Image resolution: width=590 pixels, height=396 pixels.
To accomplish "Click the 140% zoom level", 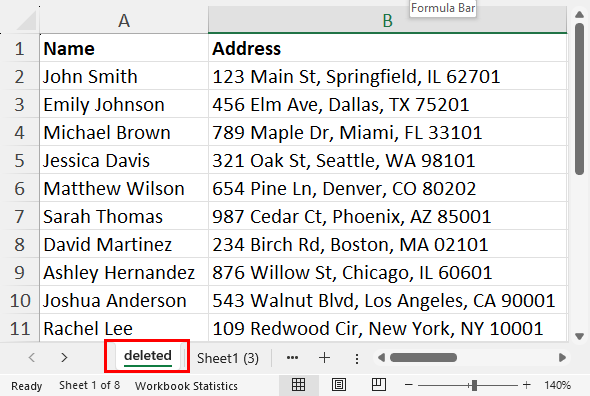I will 557,385.
